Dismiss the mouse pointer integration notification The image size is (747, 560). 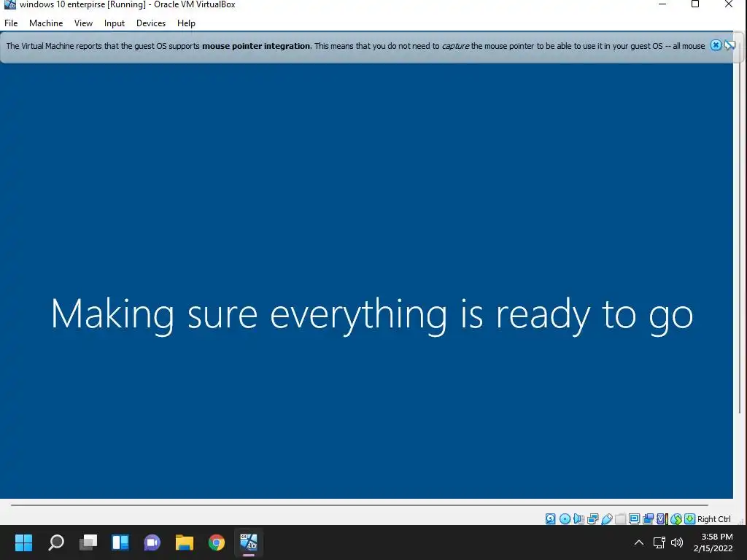(x=716, y=45)
